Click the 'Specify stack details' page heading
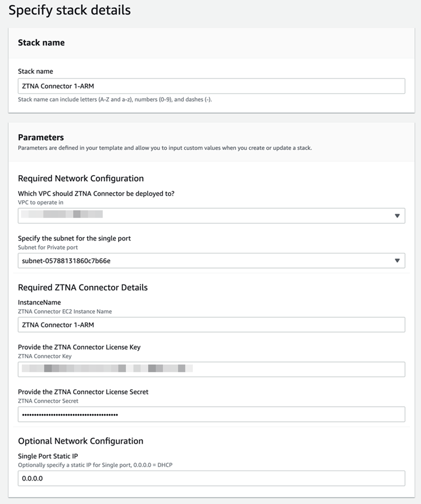The image size is (421, 504). pos(70,10)
